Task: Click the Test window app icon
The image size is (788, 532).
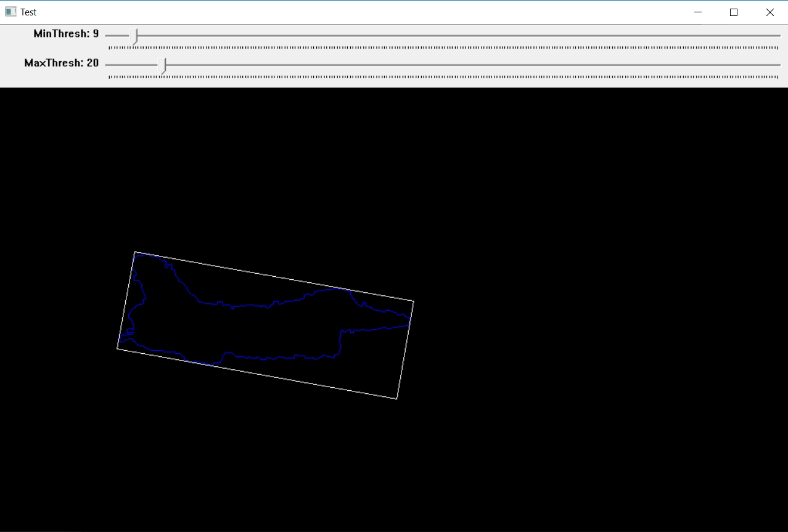Action: pyautogui.click(x=10, y=12)
